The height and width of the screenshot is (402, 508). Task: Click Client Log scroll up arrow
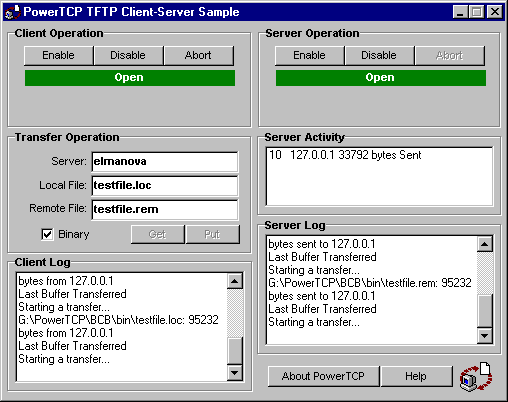pos(235,281)
